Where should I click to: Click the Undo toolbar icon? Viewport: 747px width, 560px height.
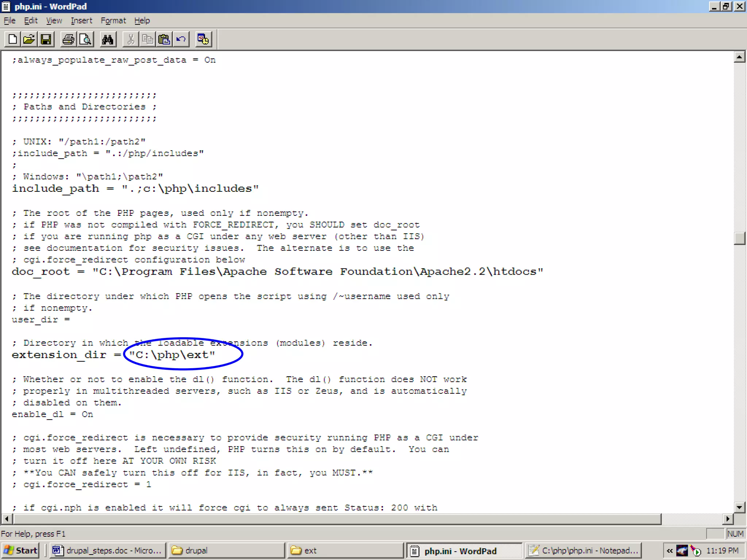point(181,39)
